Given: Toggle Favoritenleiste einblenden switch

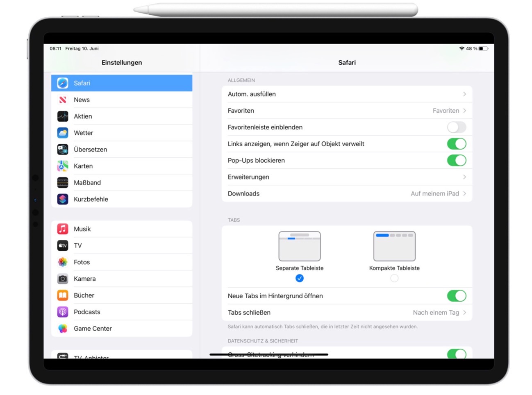Looking at the screenshot, I should click(457, 127).
